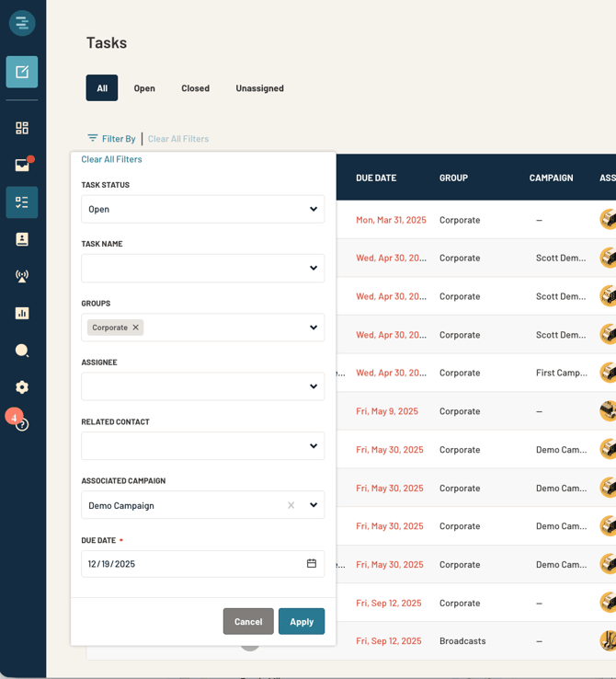
Task: Click Clear All Filters link inside filter panel
Action: 111,159
